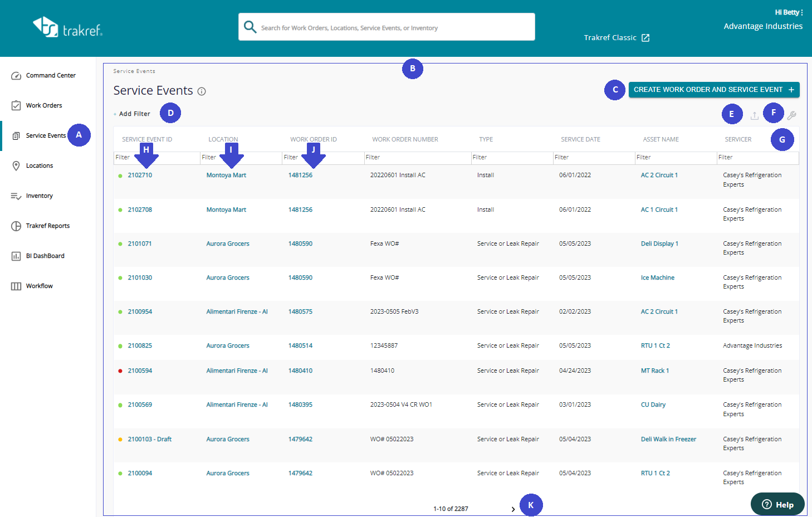Click the main search input box

387,27
